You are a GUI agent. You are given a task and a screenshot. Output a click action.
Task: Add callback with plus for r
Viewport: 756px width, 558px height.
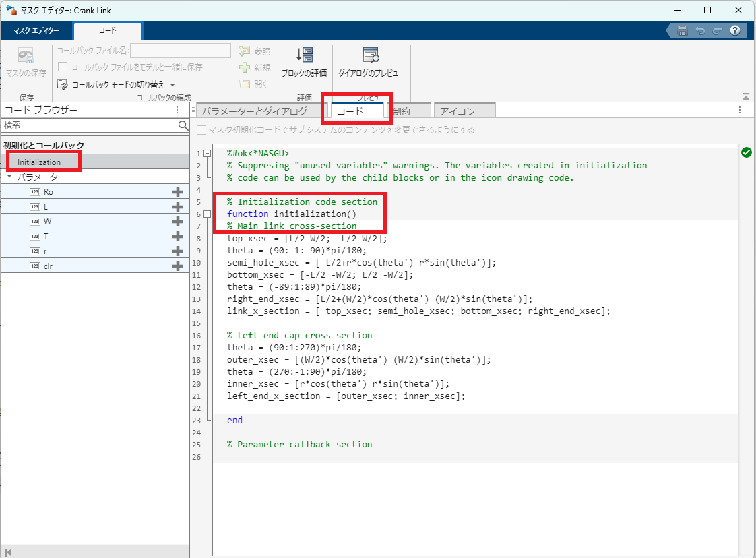pyautogui.click(x=178, y=251)
